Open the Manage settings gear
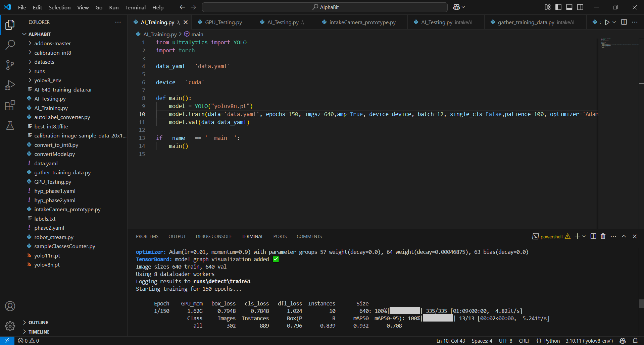This screenshot has width=644, height=345. point(10,326)
